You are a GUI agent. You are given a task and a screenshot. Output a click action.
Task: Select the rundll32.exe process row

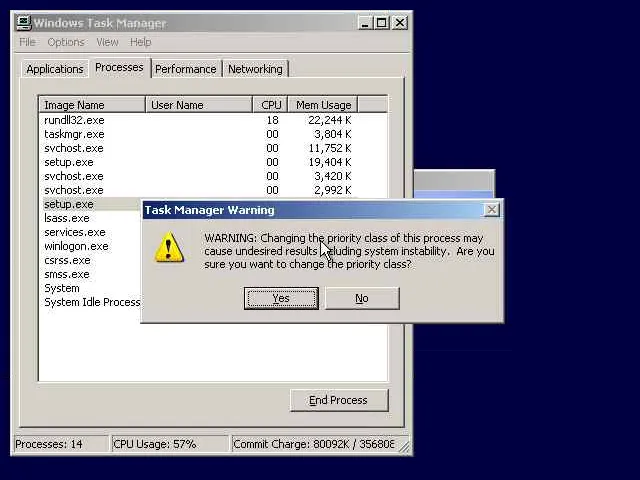[x=198, y=120]
